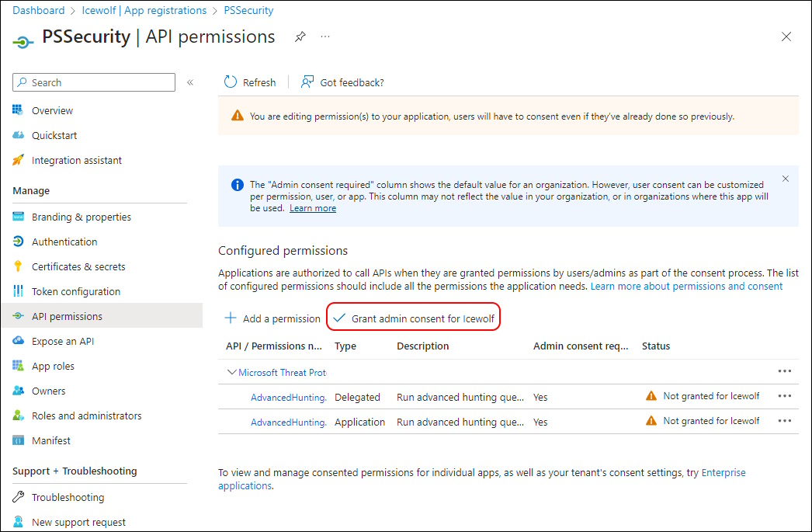
Task: Open the Manifest editor
Action: click(50, 440)
